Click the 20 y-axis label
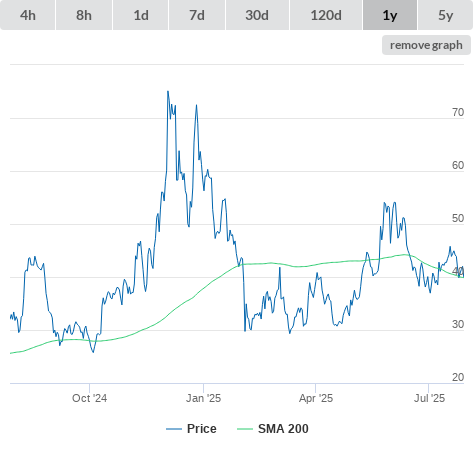Viewport: 474px width, 455px height. (x=458, y=377)
